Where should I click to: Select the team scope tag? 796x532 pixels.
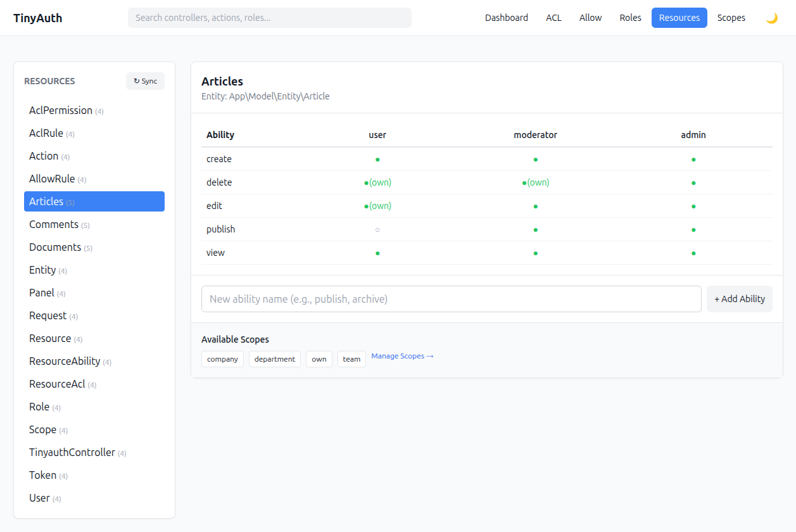351,359
